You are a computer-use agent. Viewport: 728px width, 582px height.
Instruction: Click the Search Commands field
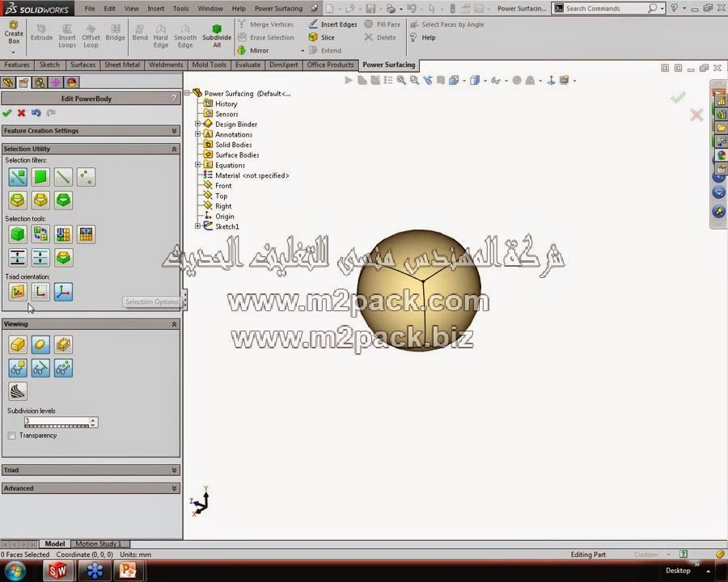pyautogui.click(x=606, y=8)
